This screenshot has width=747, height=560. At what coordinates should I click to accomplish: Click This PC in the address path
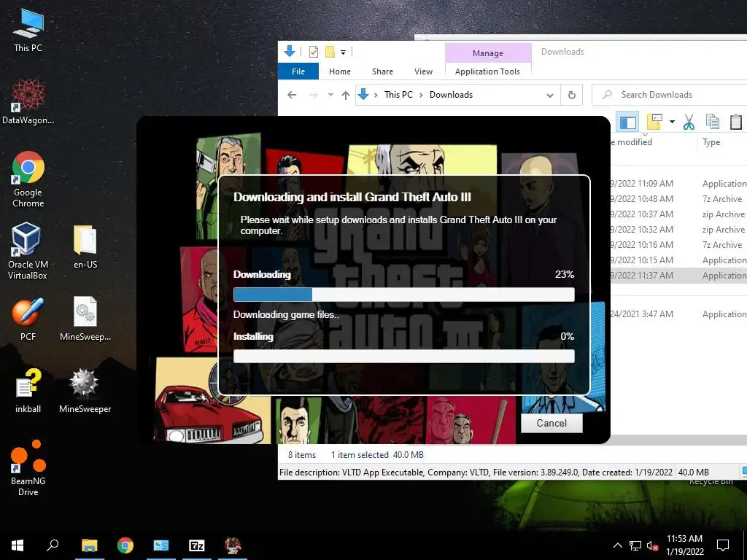(398, 94)
